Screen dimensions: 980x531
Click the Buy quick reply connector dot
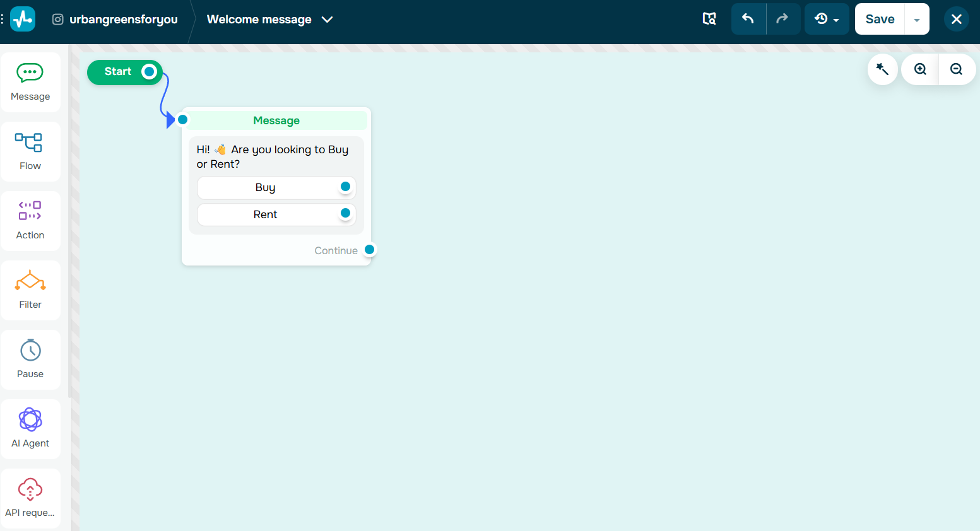tap(345, 187)
